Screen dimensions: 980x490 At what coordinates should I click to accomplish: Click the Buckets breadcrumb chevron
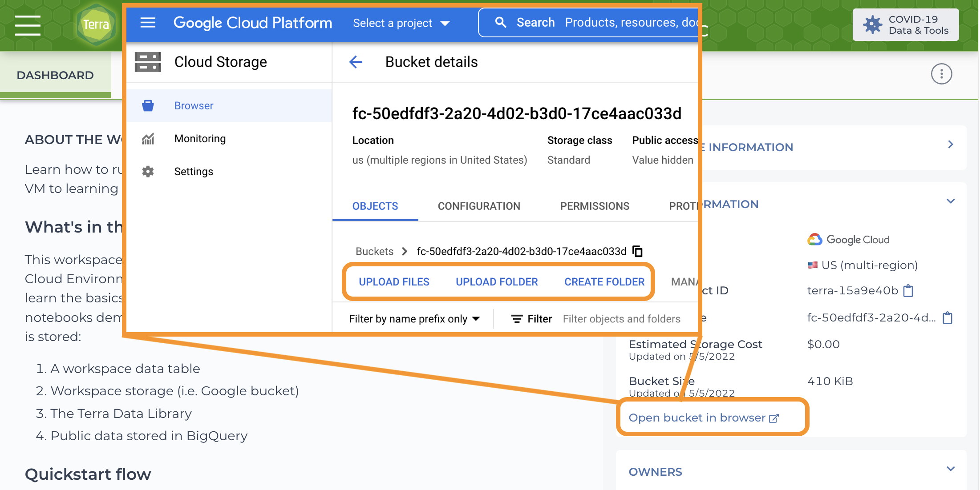coord(404,251)
